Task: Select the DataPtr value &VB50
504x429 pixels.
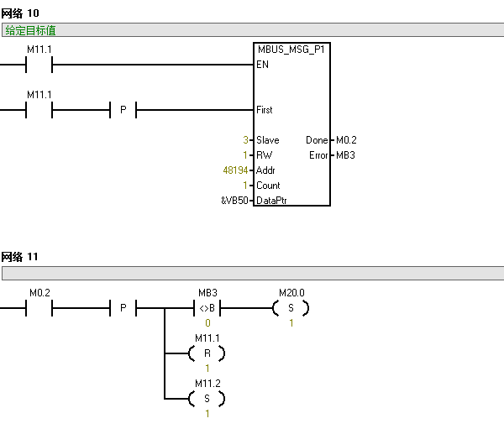Action: pyautogui.click(x=234, y=201)
